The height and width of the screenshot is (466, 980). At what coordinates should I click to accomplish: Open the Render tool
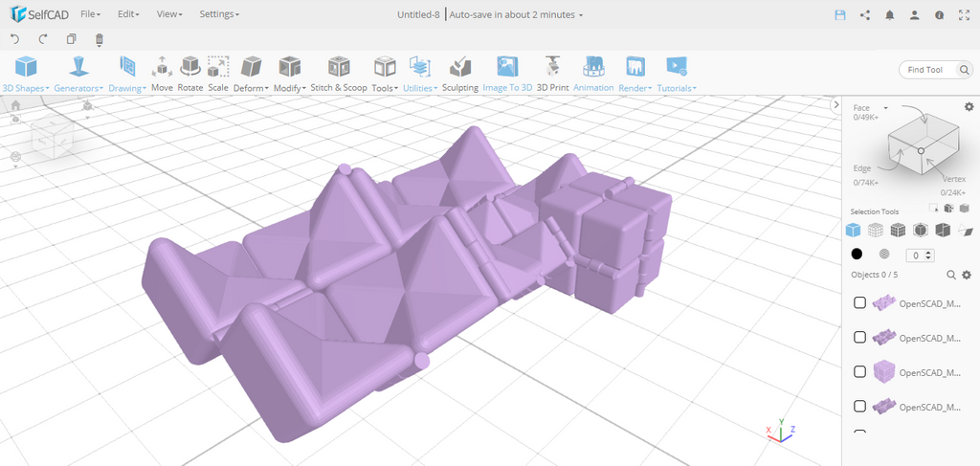pos(635,74)
